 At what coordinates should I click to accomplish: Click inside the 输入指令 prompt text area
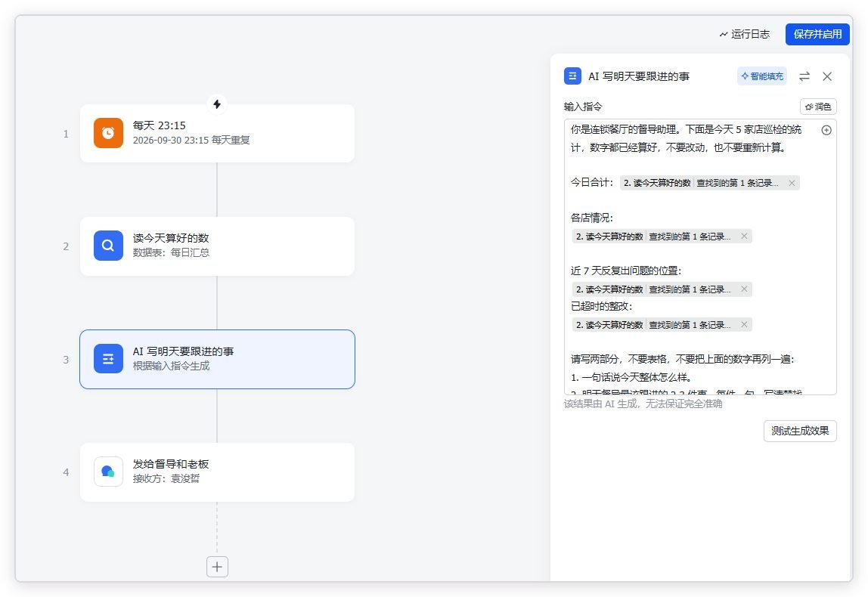pos(699,257)
